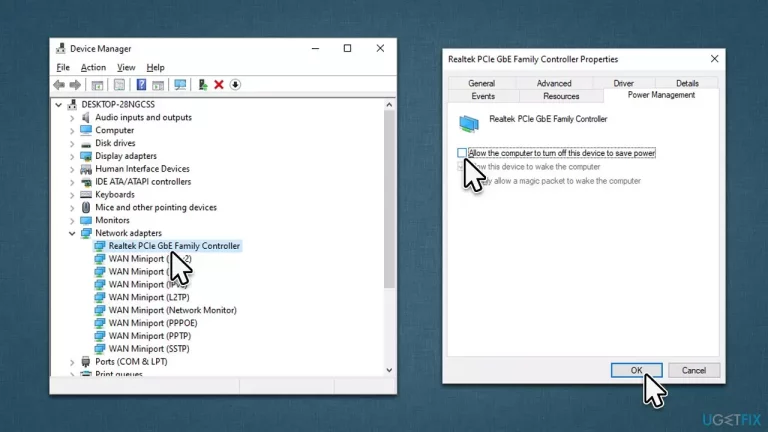Click the Keyboards category icon
The width and height of the screenshot is (768, 432).
point(86,194)
